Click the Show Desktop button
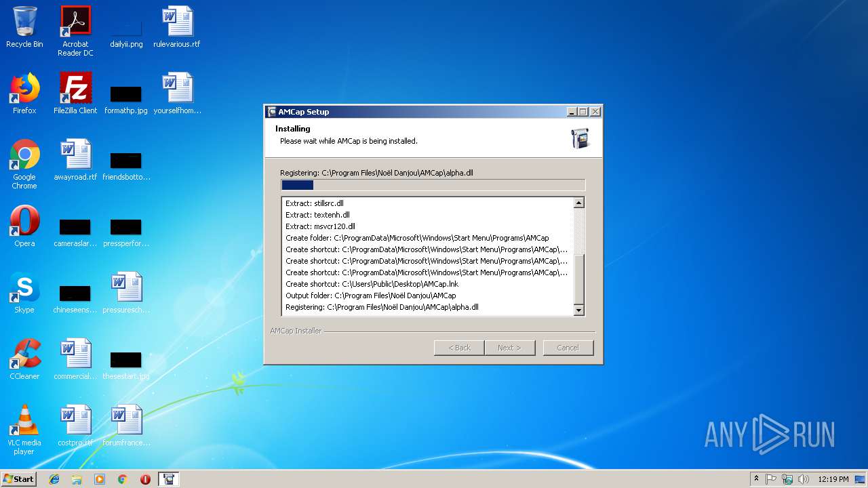 click(861, 479)
